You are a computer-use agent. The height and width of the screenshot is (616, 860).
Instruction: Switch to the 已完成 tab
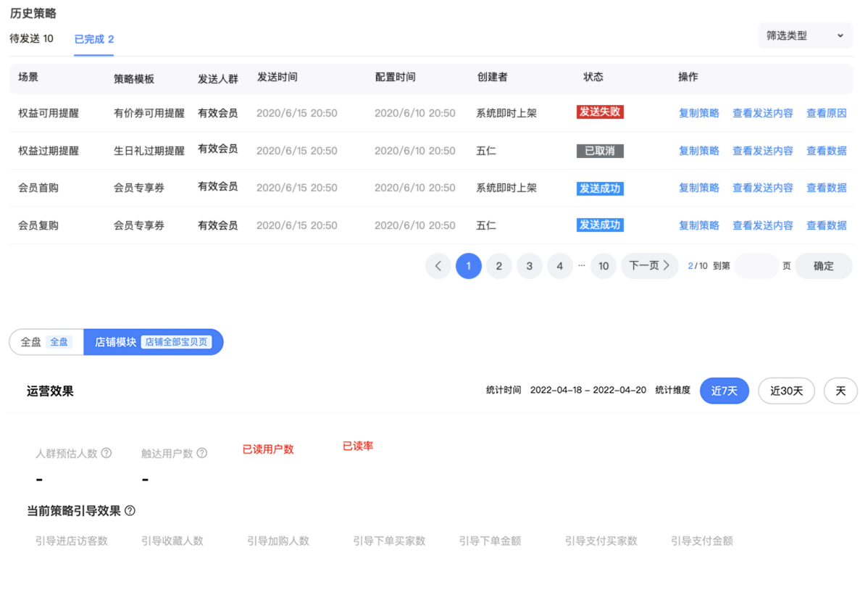point(93,41)
